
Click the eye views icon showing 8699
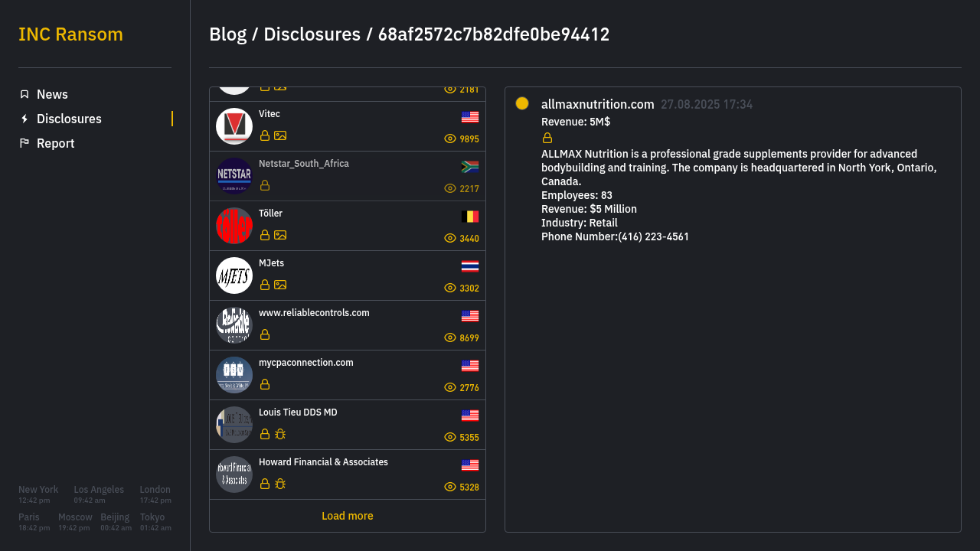(x=450, y=337)
